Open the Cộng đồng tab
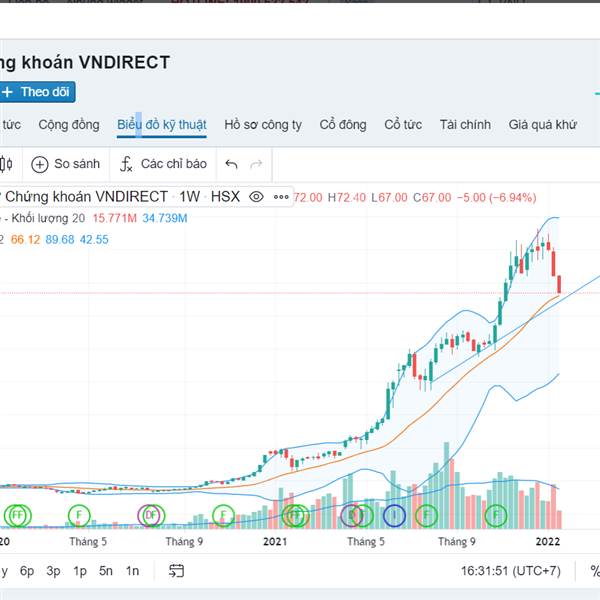 click(69, 125)
